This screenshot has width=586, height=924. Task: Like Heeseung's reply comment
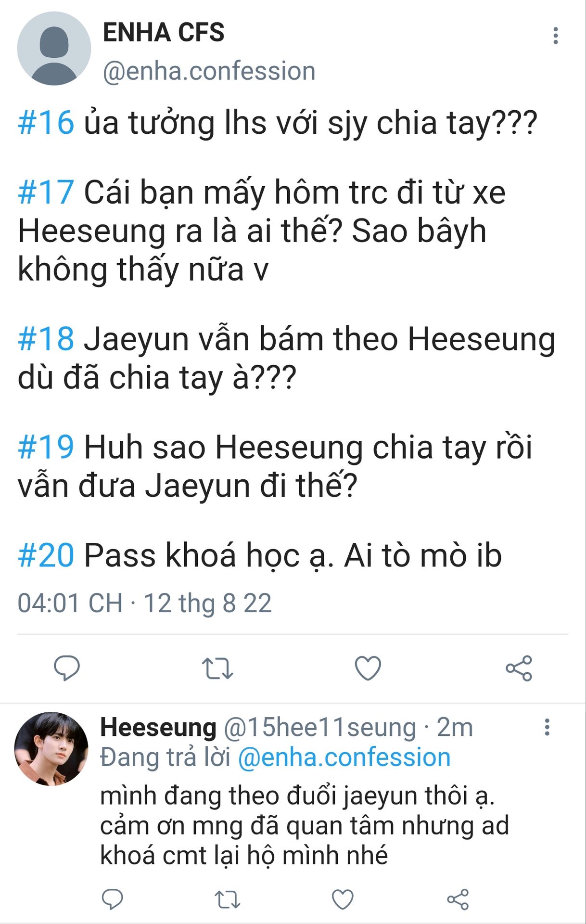click(343, 899)
